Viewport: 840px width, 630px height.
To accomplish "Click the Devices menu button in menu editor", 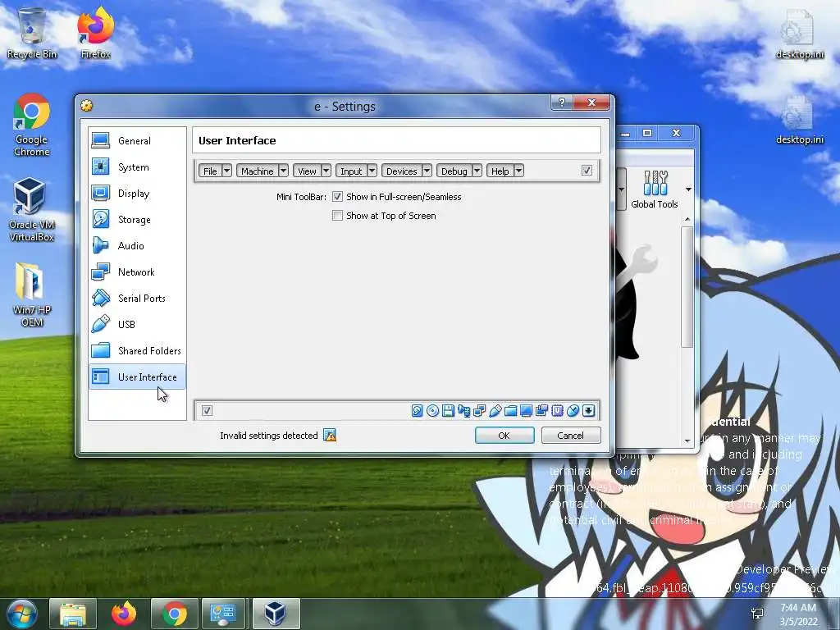I will pos(401,171).
